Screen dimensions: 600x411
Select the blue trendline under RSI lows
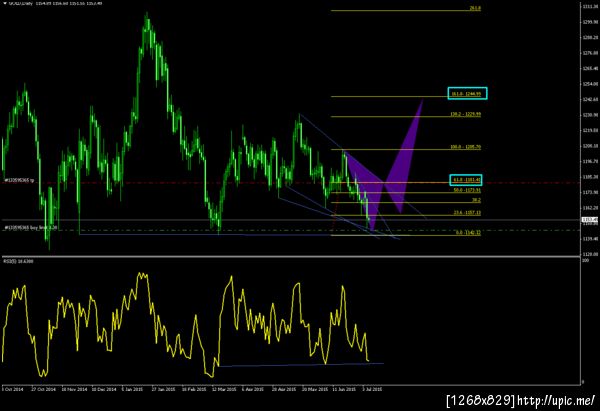pos(300,365)
